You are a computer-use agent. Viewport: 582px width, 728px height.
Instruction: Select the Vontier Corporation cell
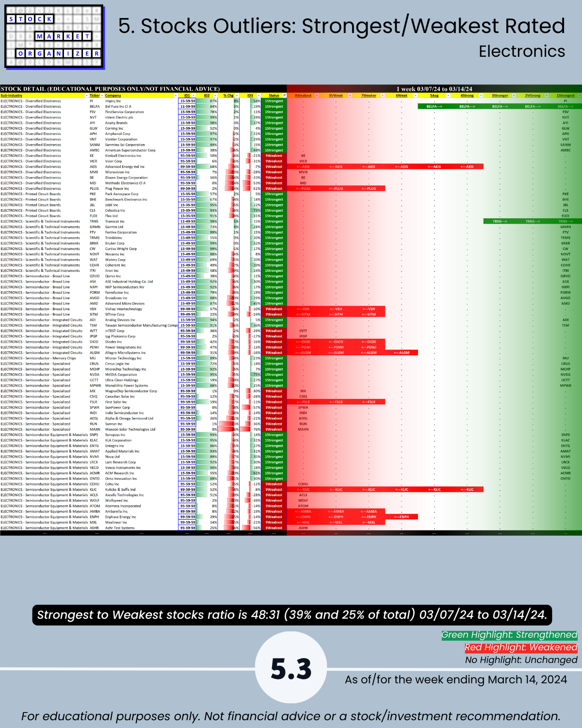point(141,139)
